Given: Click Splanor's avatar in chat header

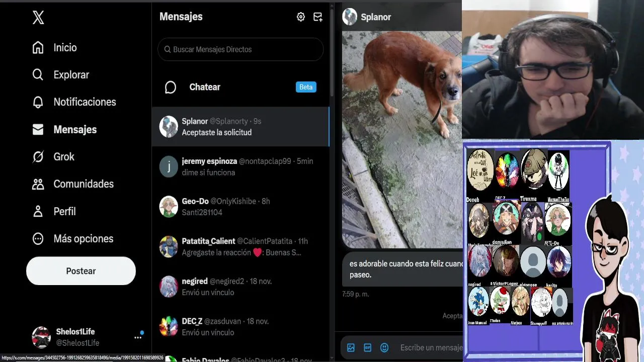Looking at the screenshot, I should tap(350, 17).
